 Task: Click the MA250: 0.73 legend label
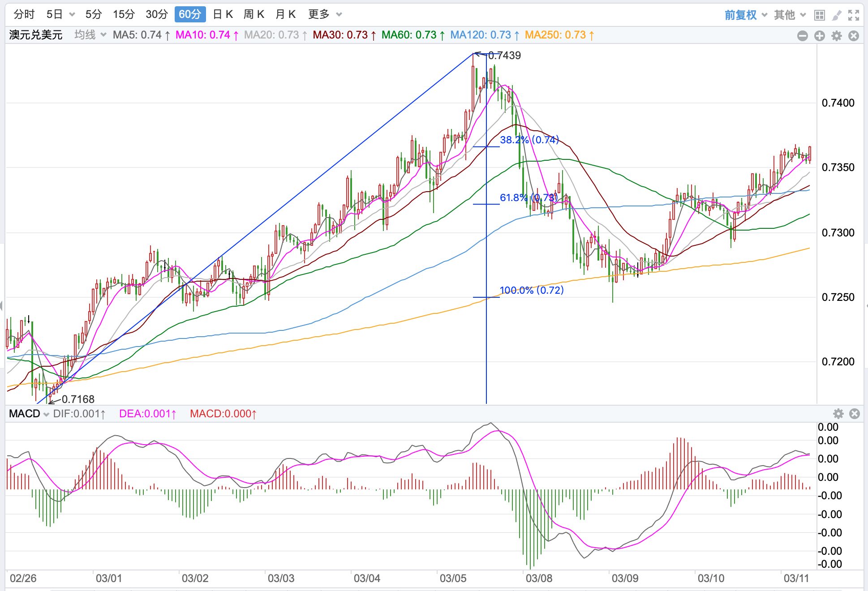click(x=559, y=35)
